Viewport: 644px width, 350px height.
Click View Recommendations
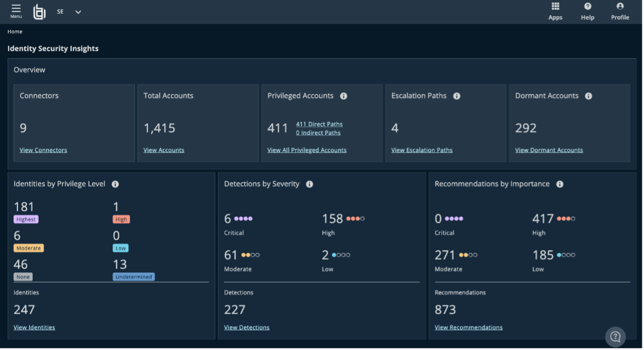(468, 327)
